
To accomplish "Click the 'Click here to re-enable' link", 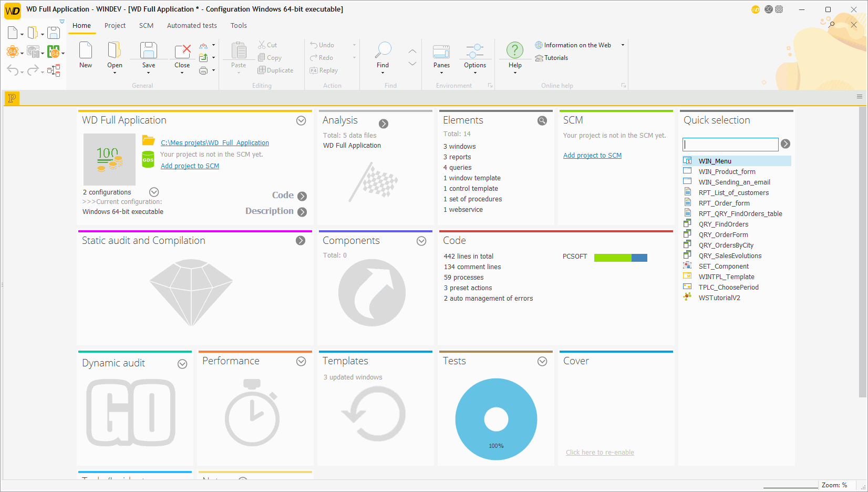I will tap(600, 453).
